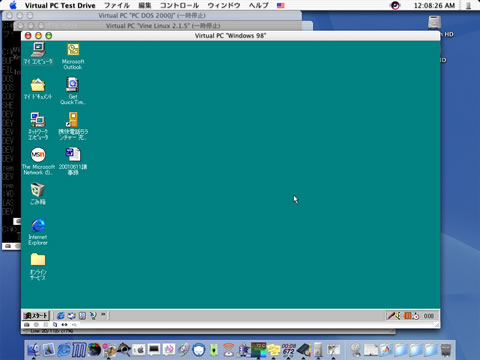Open the Apple menu
Viewport: 480px width, 360px height.
tap(13, 5)
